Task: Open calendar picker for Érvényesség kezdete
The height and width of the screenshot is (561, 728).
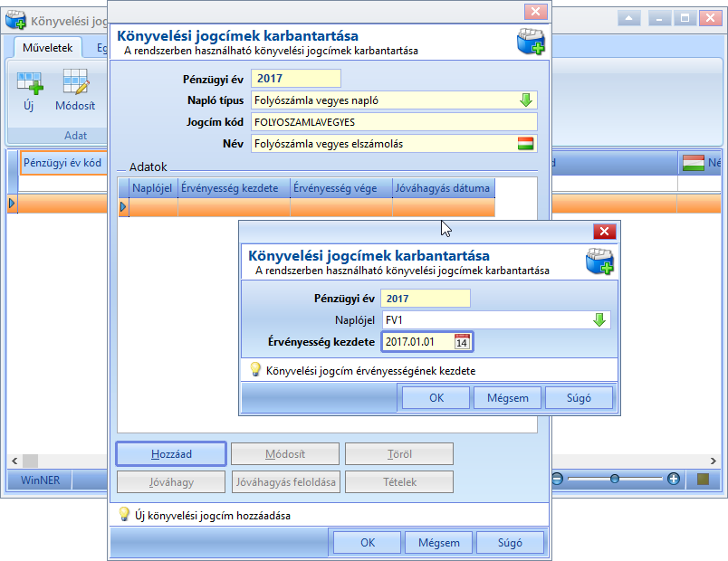Action: point(462,342)
